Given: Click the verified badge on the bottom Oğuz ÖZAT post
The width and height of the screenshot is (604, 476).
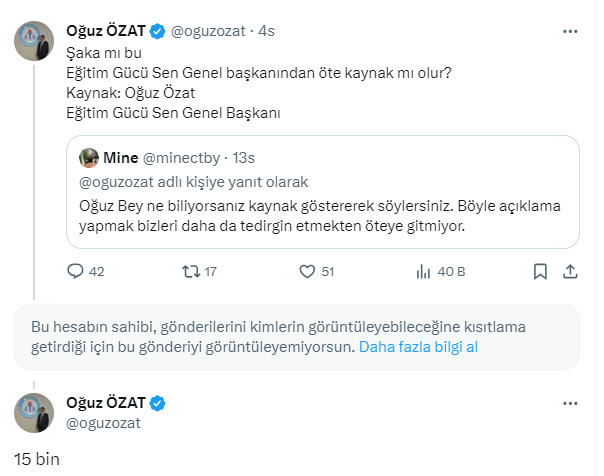Looking at the screenshot, I should (x=157, y=403).
